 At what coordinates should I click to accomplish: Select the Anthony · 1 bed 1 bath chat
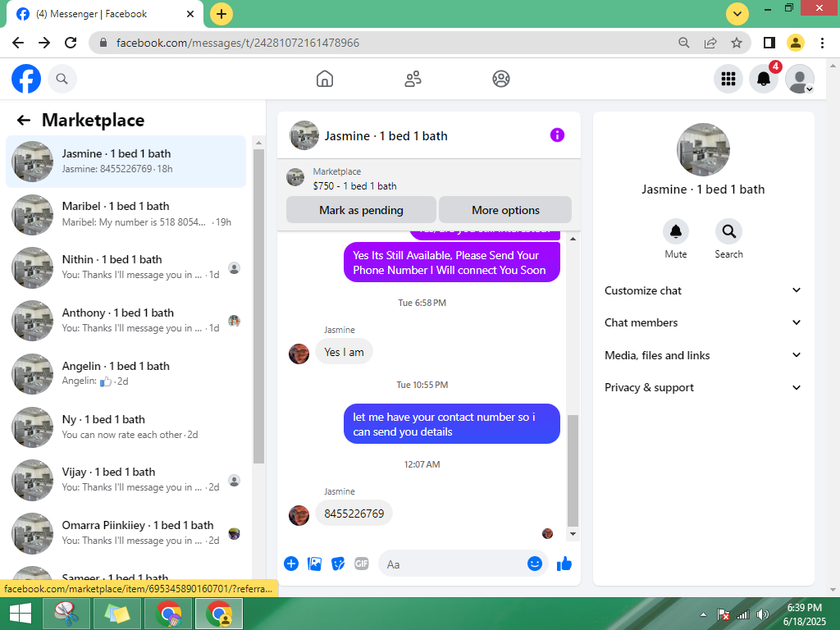(126, 321)
